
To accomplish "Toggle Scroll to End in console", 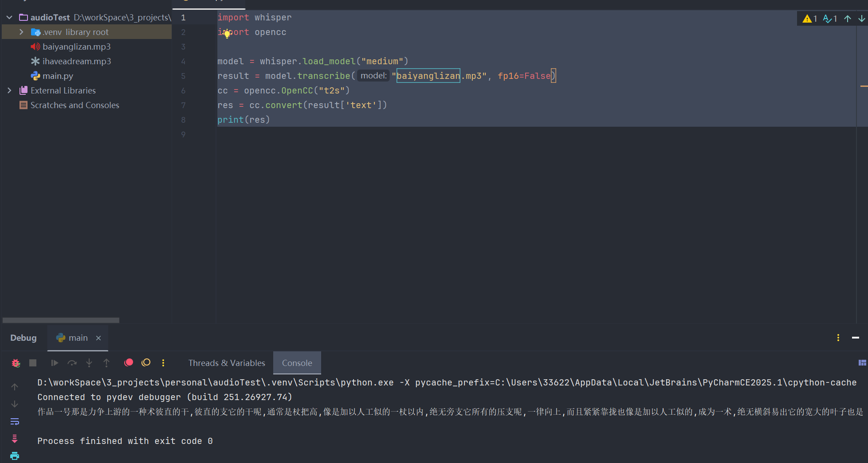I will 15,439.
